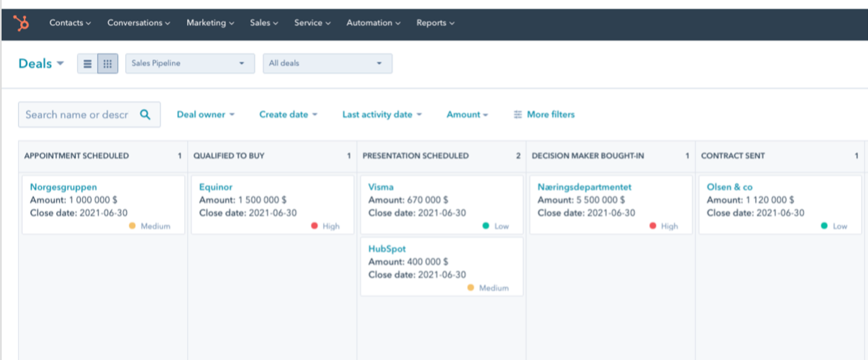868x360 pixels.
Task: Open the Conversations menu
Action: (138, 23)
